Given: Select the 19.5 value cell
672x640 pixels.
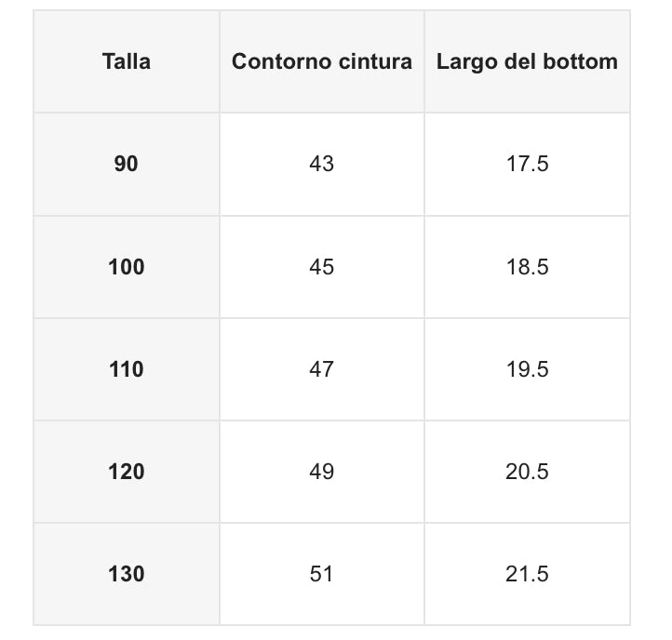Looking at the screenshot, I should pyautogui.click(x=527, y=369).
